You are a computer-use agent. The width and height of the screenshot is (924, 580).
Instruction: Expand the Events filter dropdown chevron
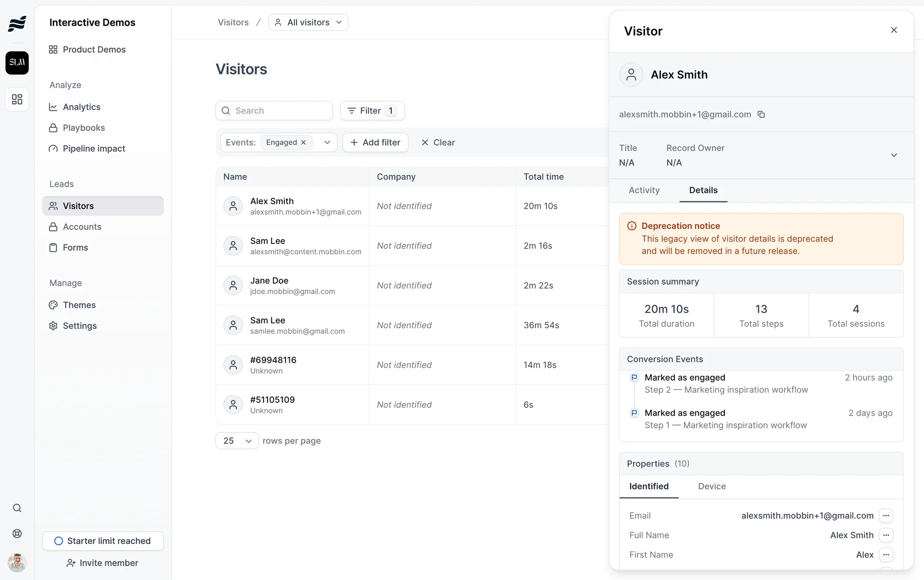tap(327, 142)
